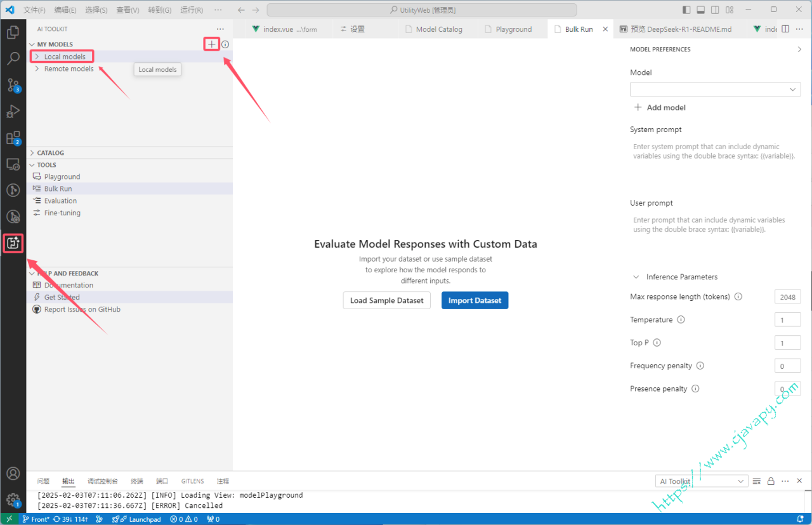Expand the CATALOG section
The image size is (812, 525).
[x=32, y=153]
